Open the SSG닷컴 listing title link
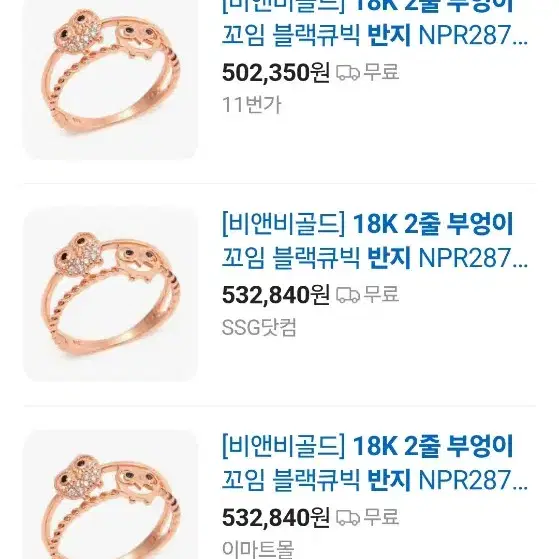 [374, 241]
